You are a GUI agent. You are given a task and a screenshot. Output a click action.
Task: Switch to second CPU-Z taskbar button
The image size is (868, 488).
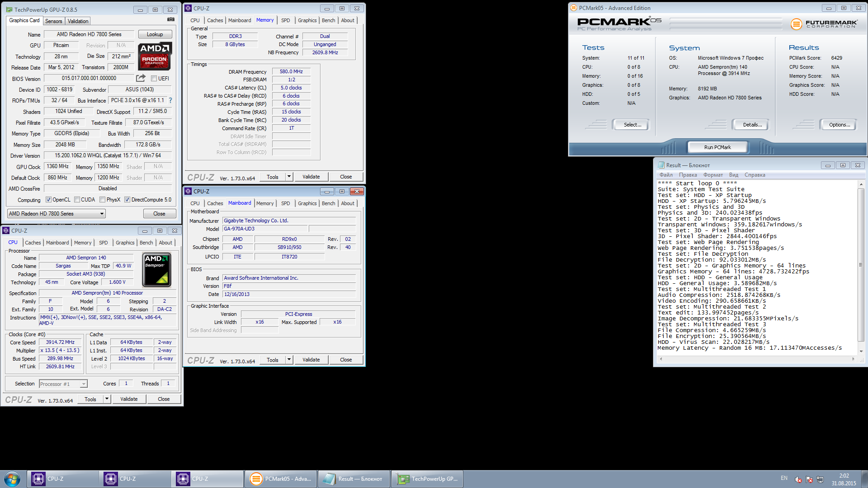[135, 479]
